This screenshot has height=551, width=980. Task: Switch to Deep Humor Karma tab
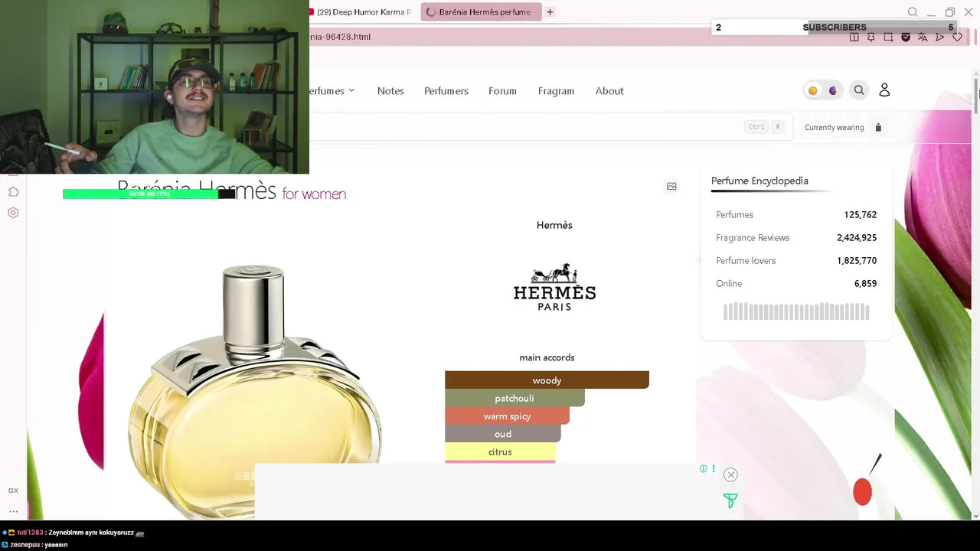click(x=361, y=12)
